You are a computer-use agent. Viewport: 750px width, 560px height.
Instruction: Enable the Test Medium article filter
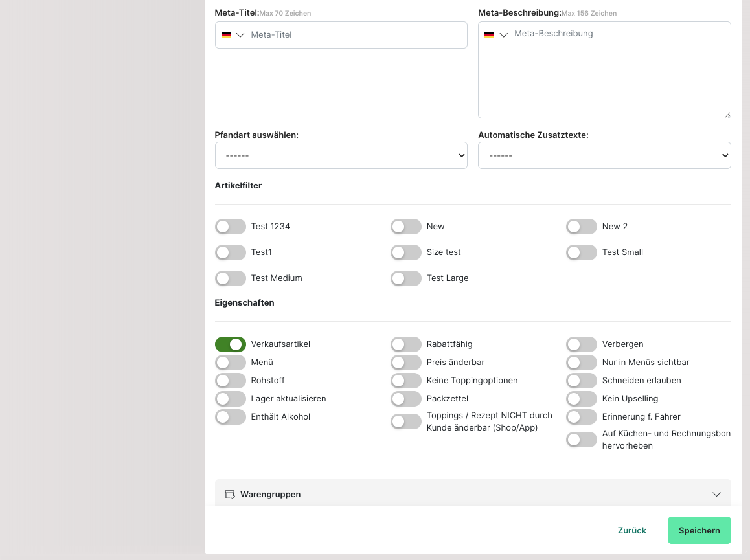click(x=231, y=278)
